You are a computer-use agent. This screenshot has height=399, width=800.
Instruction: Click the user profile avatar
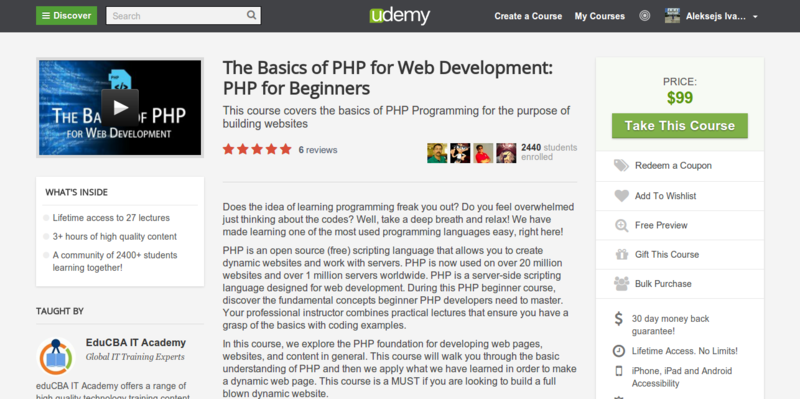pos(672,16)
